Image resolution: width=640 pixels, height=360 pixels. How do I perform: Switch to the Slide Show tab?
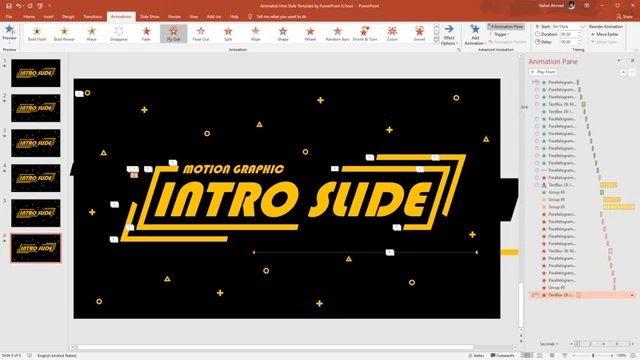150,17
